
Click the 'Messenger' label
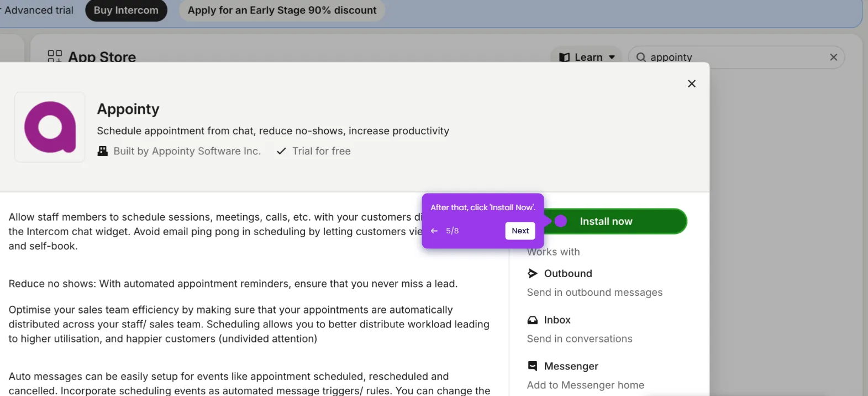click(x=571, y=366)
